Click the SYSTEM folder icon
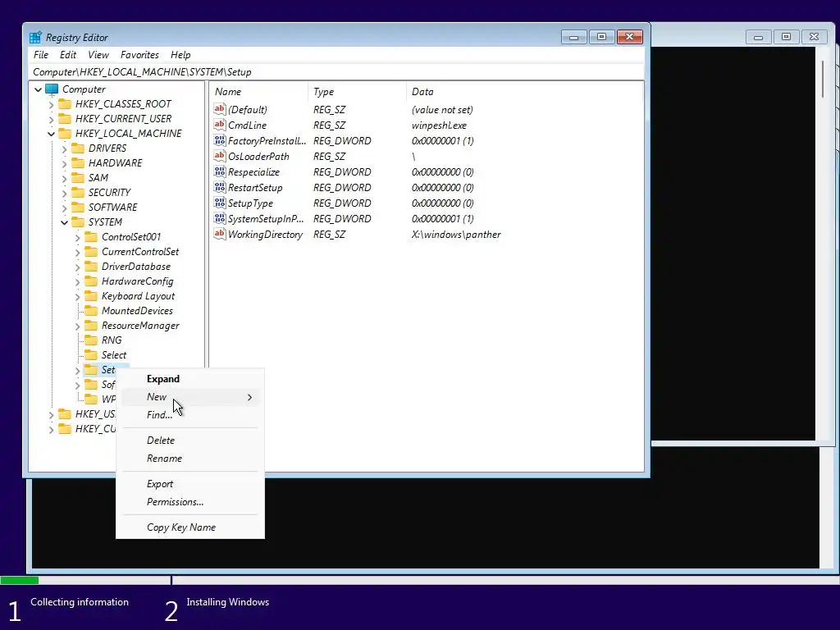The height and width of the screenshot is (630, 840). [78, 222]
